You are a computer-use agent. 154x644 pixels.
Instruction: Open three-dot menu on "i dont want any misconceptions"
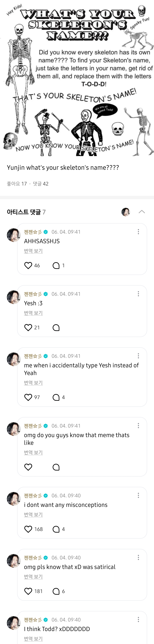point(138,495)
